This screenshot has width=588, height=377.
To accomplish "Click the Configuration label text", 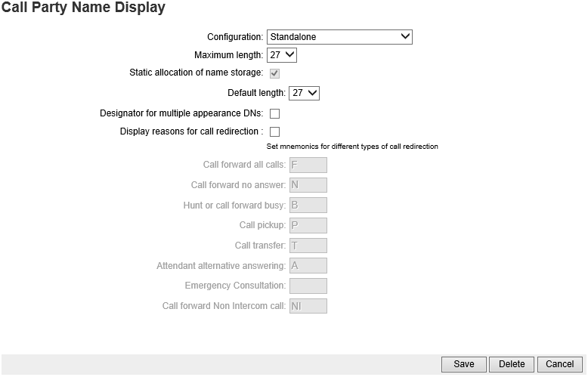I will point(235,37).
